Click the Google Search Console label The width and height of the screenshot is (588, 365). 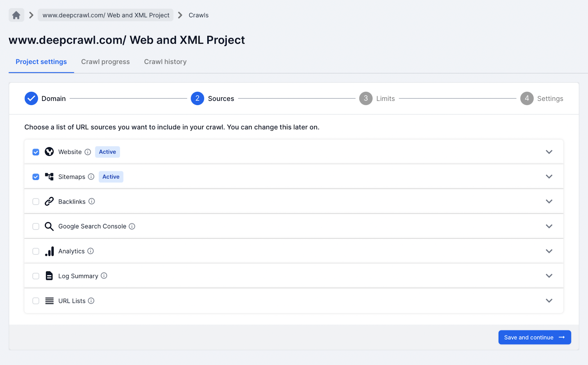pos(92,226)
